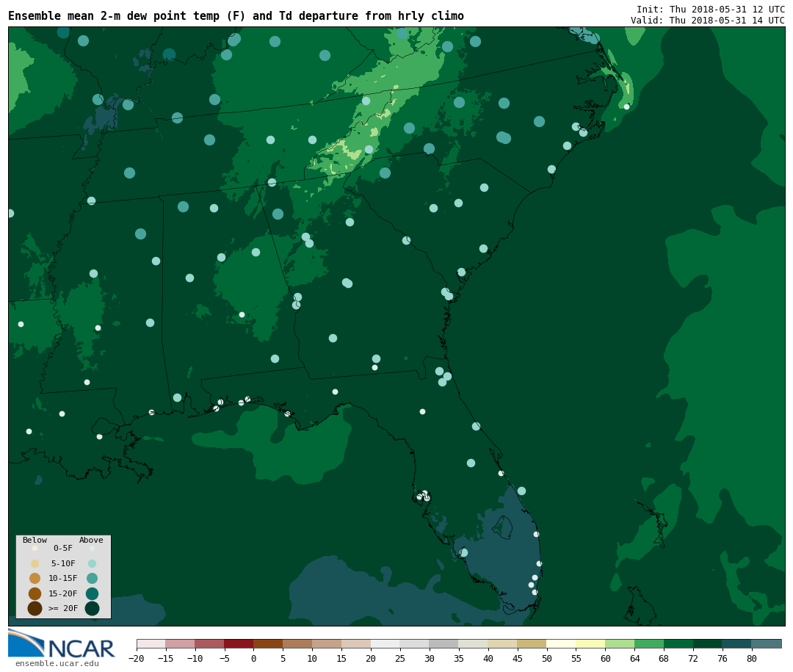Pick the 20 to 25 near-white swatch
This screenshot has width=793, height=672.
[385, 643]
